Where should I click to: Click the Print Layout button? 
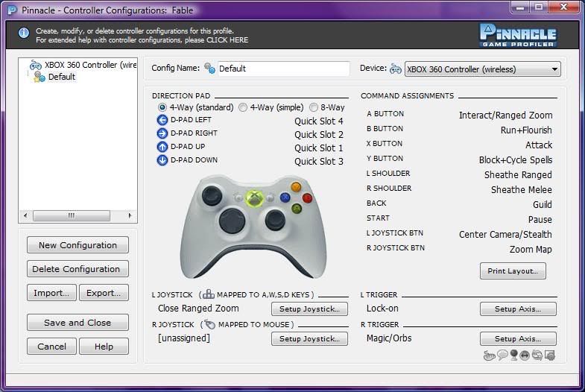[513, 271]
